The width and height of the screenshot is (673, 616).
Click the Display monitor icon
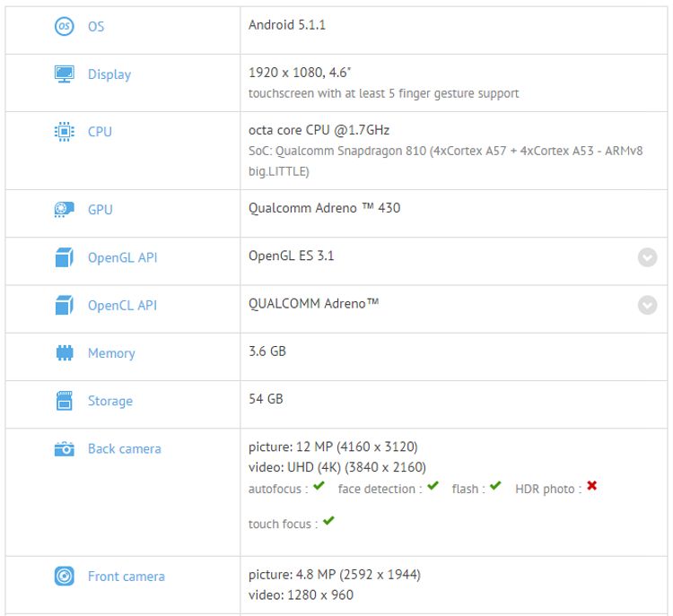pos(64,74)
